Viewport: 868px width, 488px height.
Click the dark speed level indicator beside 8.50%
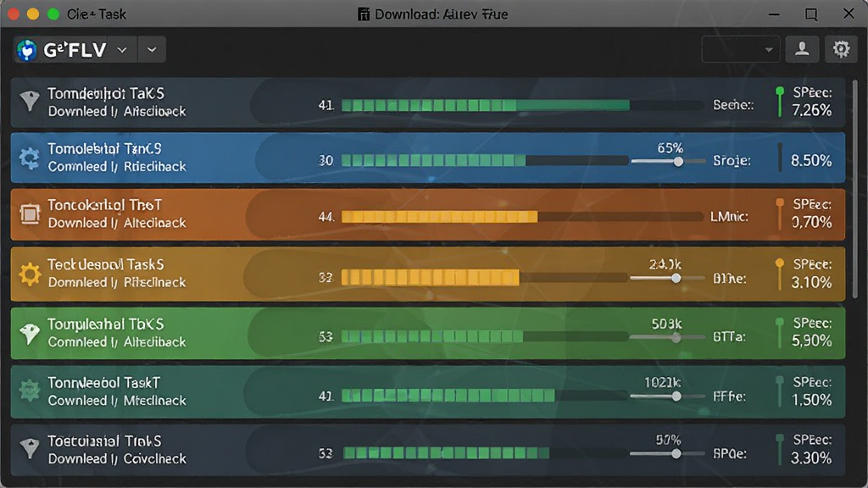(780, 158)
